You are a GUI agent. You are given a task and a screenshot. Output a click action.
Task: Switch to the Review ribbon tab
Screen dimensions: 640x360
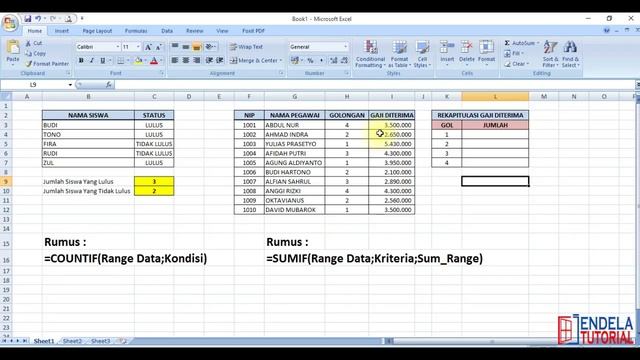click(x=195, y=31)
